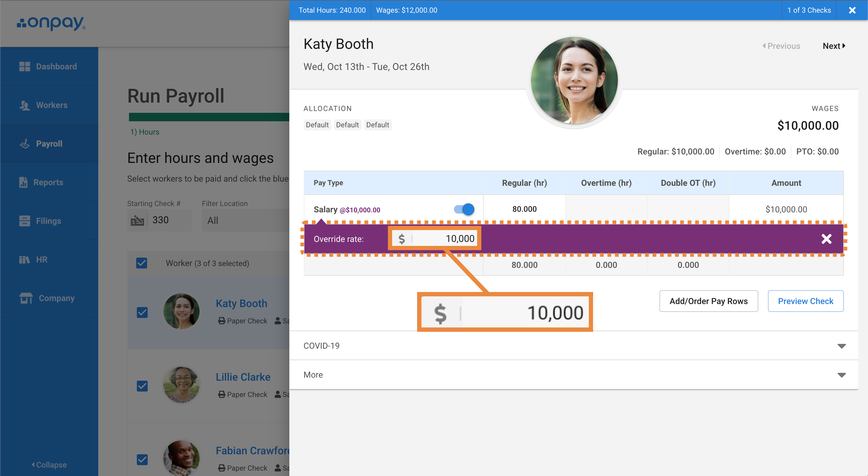This screenshot has height=476, width=868.
Task: Click the Salary Overtime hours cell
Action: point(606,209)
